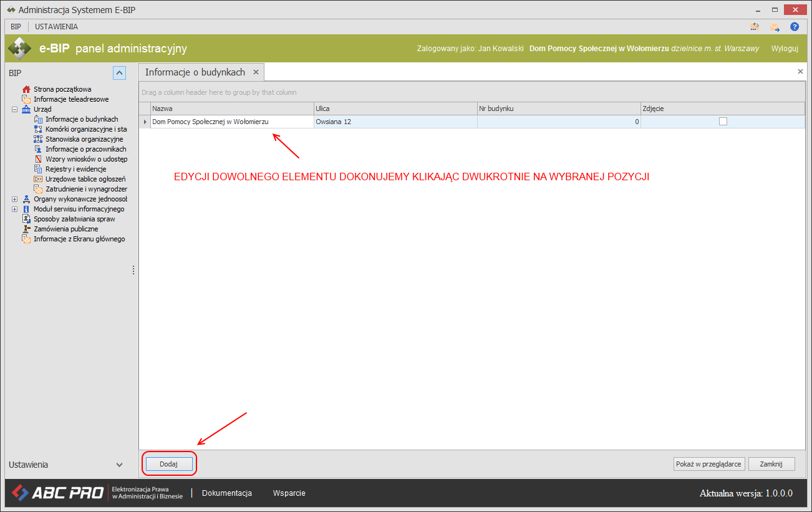Click the Urząd building icon
This screenshot has width=812, height=512.
26,109
